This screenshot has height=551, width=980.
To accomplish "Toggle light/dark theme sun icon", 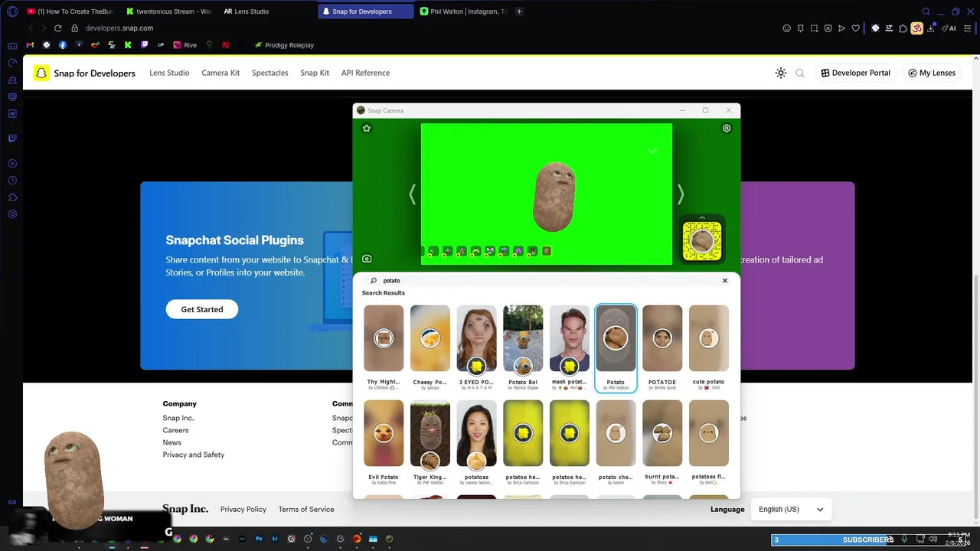I will [x=781, y=73].
